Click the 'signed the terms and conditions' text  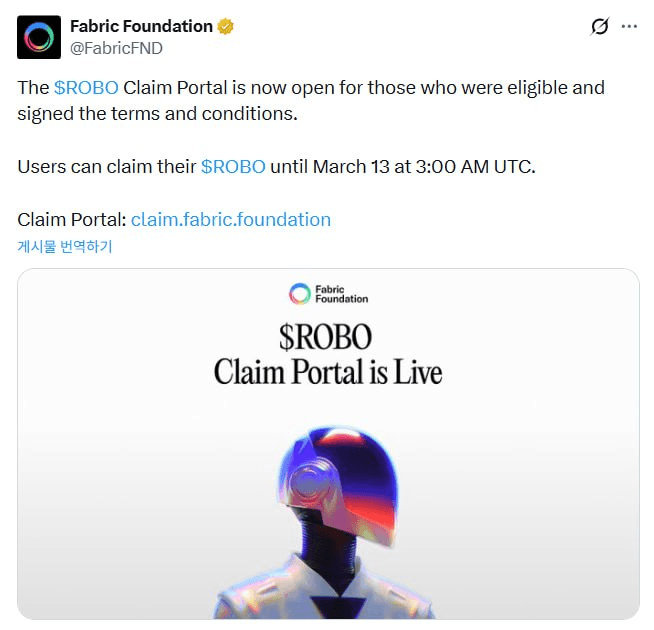157,113
